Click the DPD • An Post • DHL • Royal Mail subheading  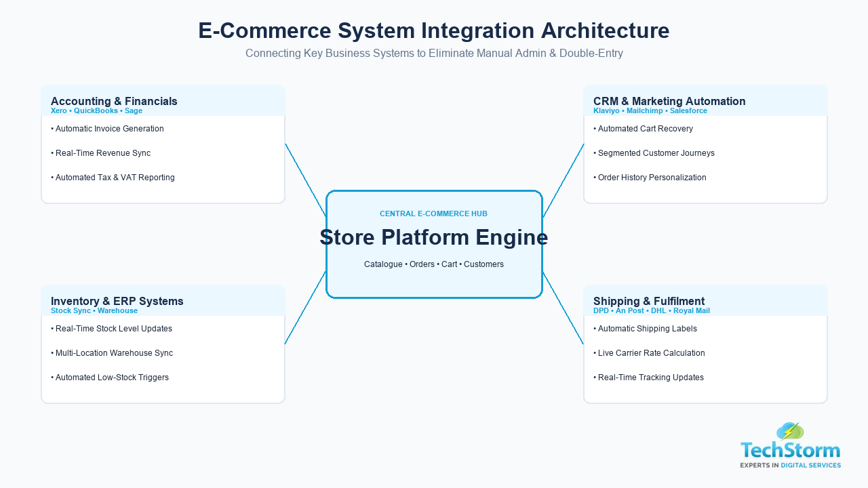(652, 310)
